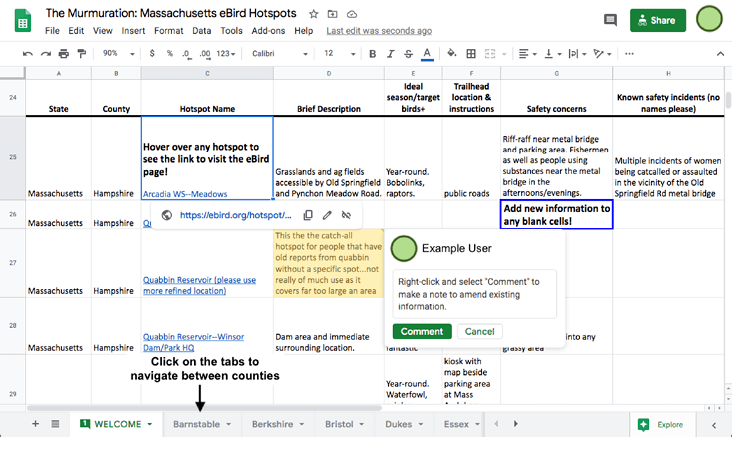Click the Redo arrow icon
Screen dimensions: 732x450
46,54
